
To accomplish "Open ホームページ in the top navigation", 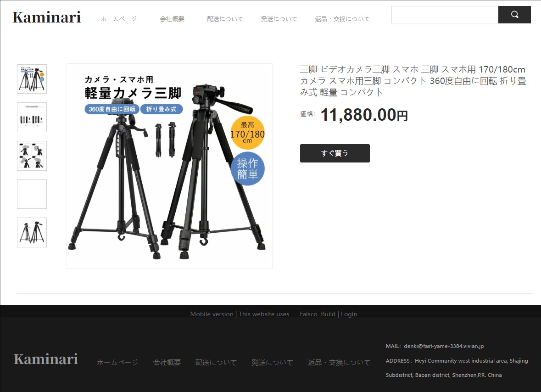I will [119, 19].
